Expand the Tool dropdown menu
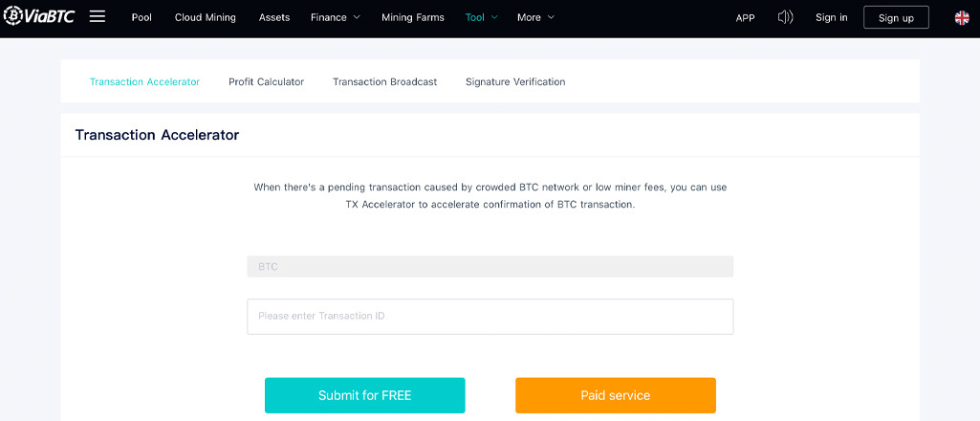The width and height of the screenshot is (980, 421). coord(481,17)
